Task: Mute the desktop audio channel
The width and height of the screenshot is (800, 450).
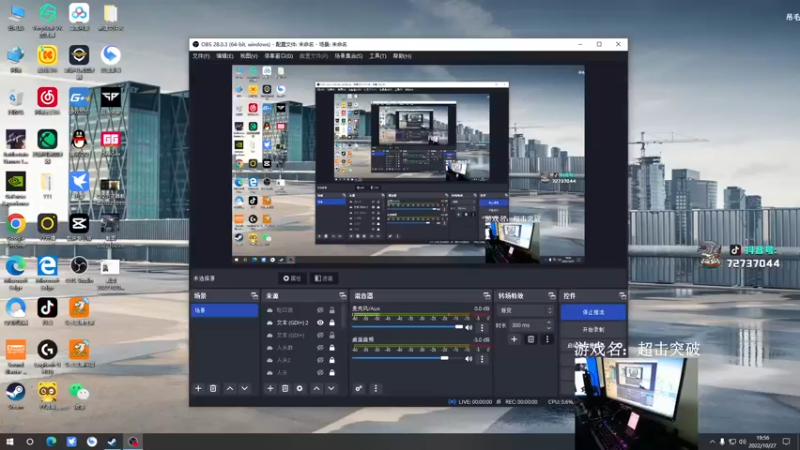Action: click(x=469, y=359)
